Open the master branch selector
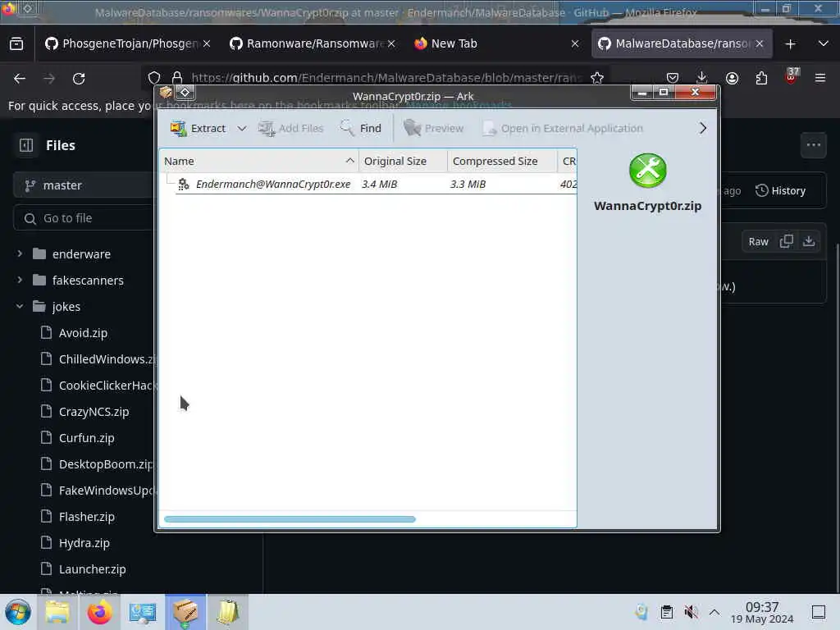The image size is (840, 630). coord(83,185)
